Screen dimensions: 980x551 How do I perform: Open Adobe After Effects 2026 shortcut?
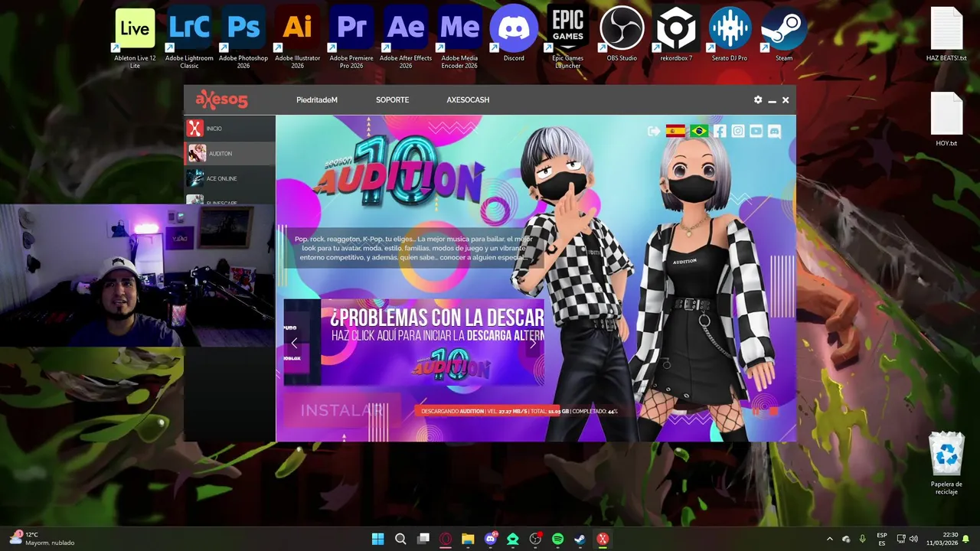pyautogui.click(x=406, y=38)
